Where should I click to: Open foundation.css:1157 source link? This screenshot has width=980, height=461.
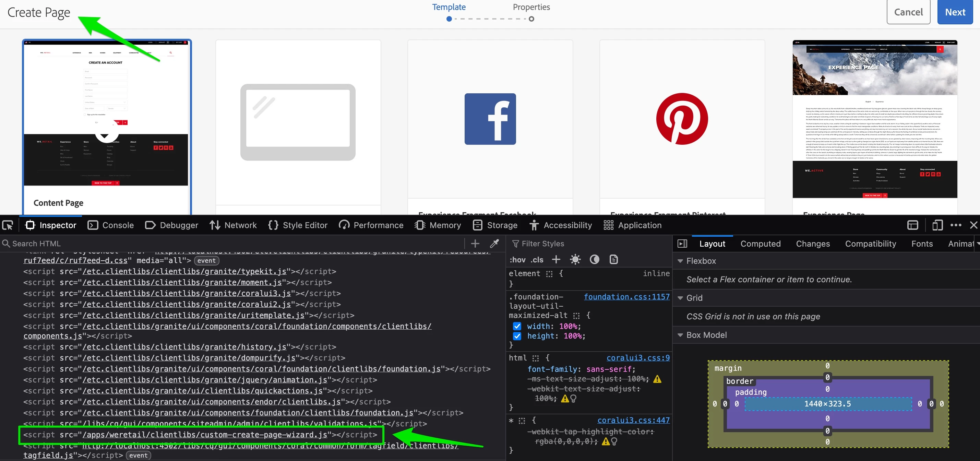pyautogui.click(x=626, y=297)
